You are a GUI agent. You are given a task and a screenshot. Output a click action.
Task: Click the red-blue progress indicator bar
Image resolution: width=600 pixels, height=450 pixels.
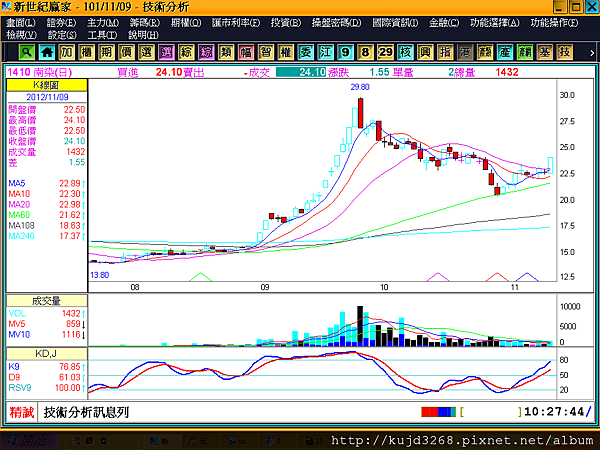point(439,412)
